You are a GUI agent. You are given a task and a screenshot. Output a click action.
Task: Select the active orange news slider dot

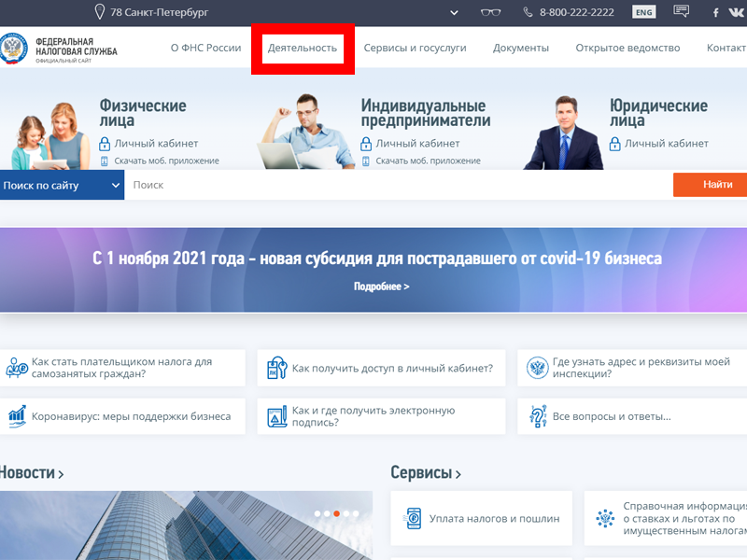point(336,514)
